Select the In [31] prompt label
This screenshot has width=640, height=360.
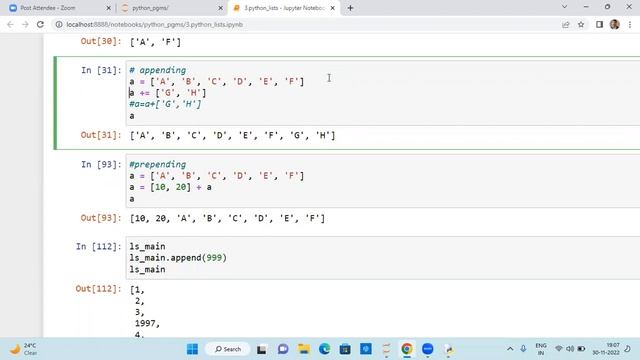[101, 70]
